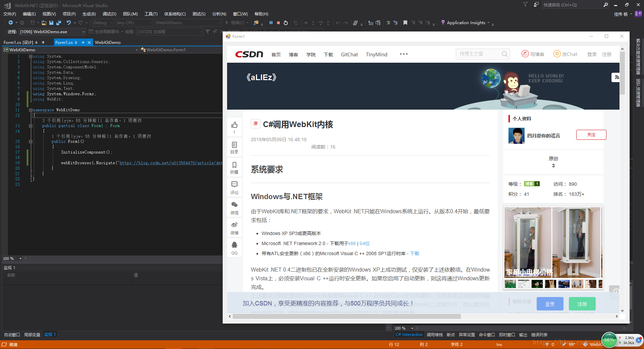The image size is (644, 349).
Task: Click the notifications filter icon in title bar
Action: point(526,5)
